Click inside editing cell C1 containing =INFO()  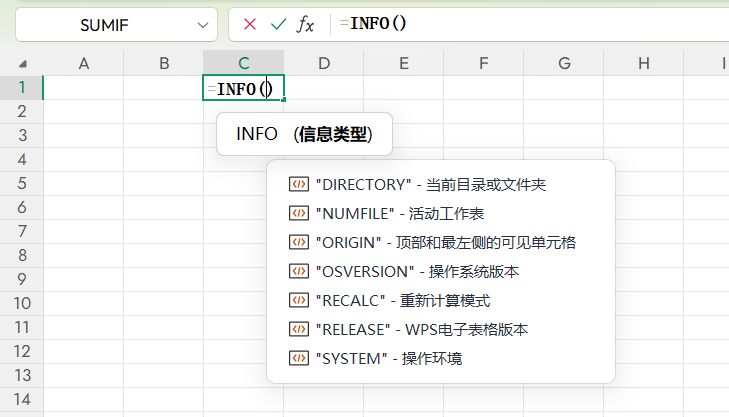click(243, 88)
